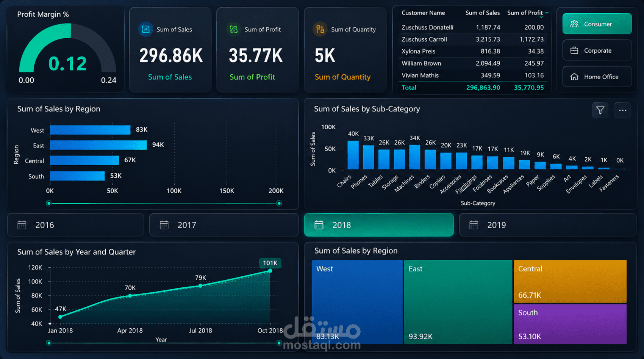Open the more options ellipsis on Sub-Category chart
Image resolution: width=644 pixels, height=359 pixels.
pos(623,110)
